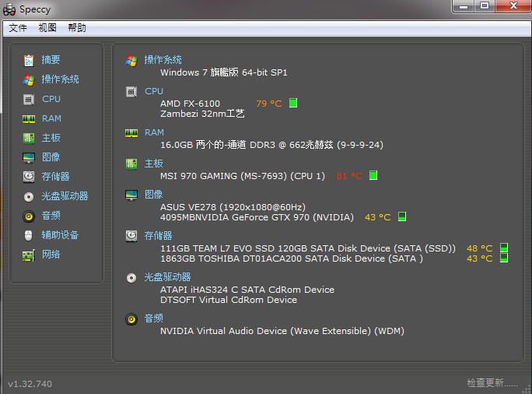The image size is (532, 394).
Task: Click the motherboard temperature 81 °C value
Action: [x=349, y=176]
